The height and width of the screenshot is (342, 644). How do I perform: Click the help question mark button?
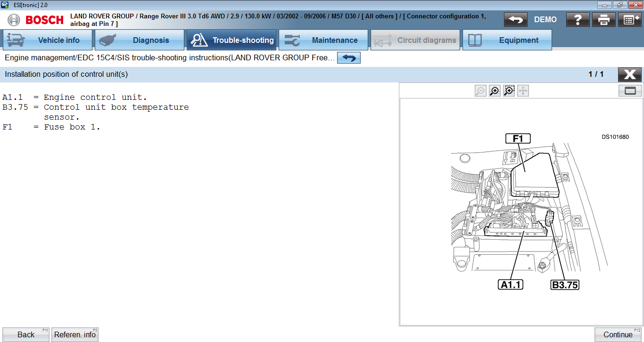click(x=578, y=20)
